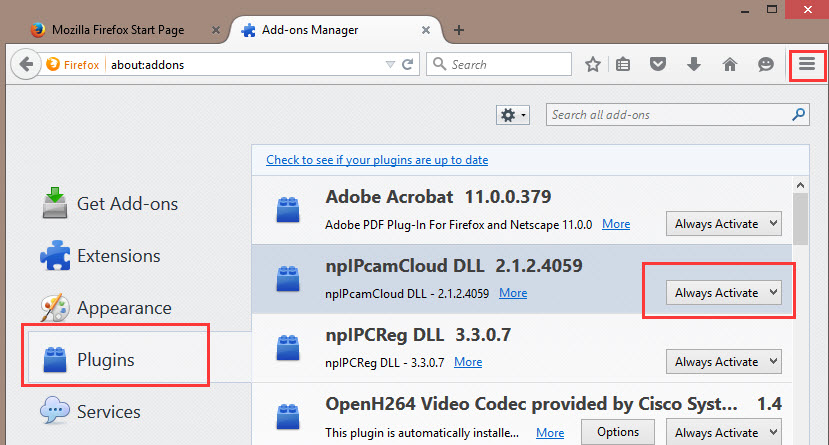Expand npIPCReg DLL Always Activate dropdown

[724, 362]
